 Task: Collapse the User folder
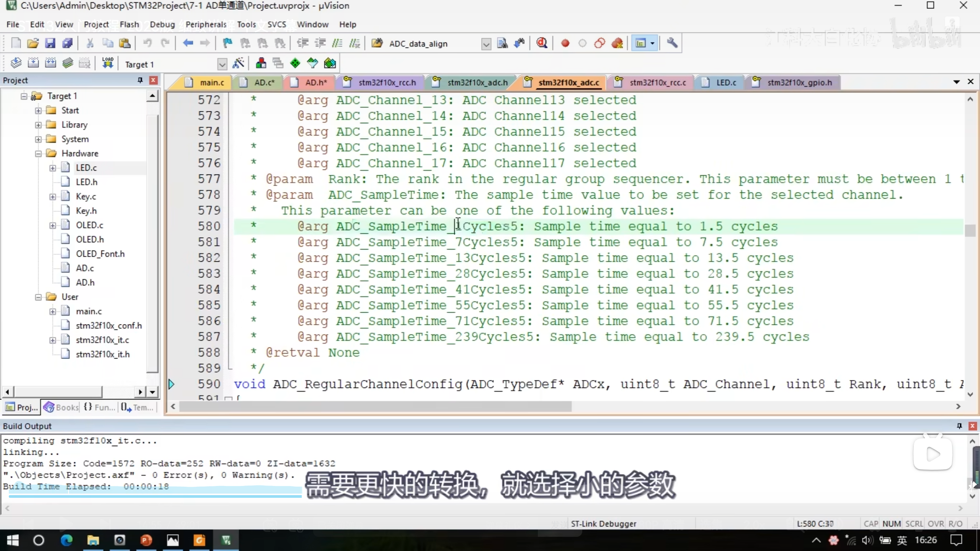coord(38,297)
